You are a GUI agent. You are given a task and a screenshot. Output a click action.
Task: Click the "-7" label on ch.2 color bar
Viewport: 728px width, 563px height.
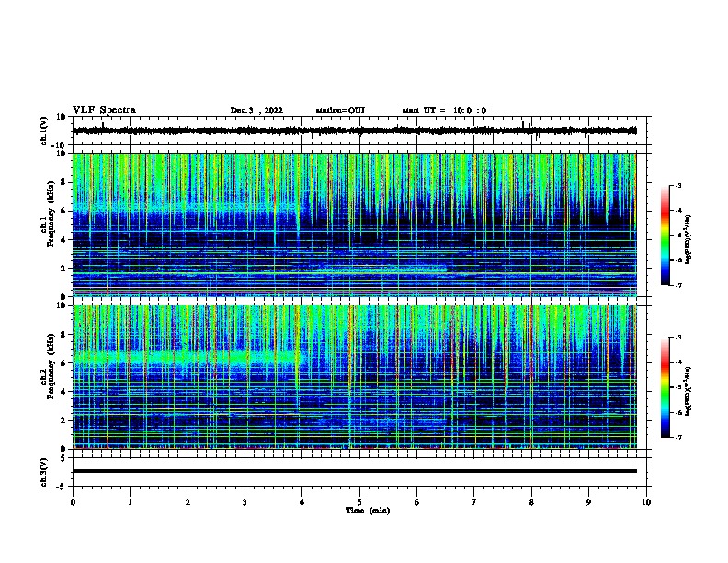pyautogui.click(x=677, y=437)
